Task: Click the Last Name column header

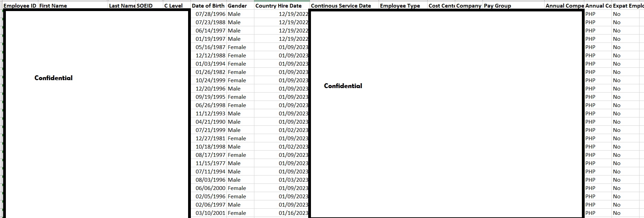Action: (122, 6)
